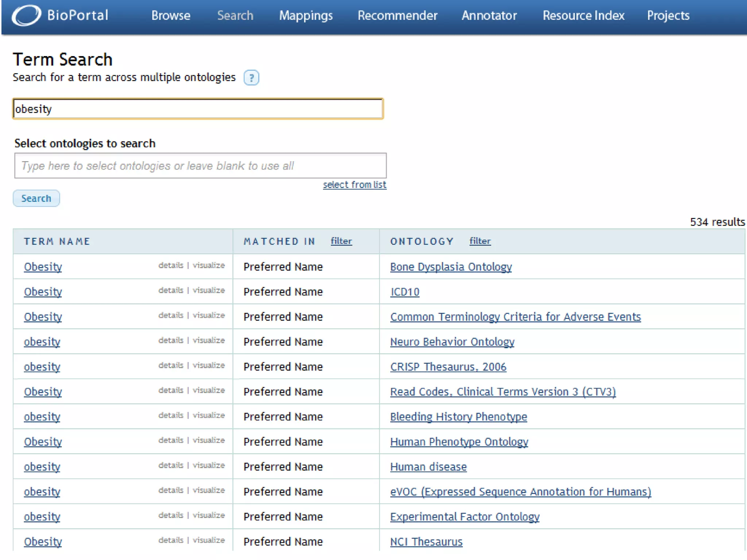Image resolution: width=747 pixels, height=560 pixels.
Task: Open the Annotator navigation item
Action: click(x=489, y=16)
